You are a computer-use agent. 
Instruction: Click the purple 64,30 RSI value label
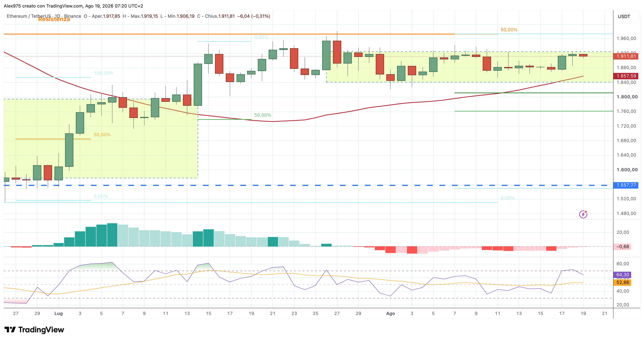coord(622,275)
